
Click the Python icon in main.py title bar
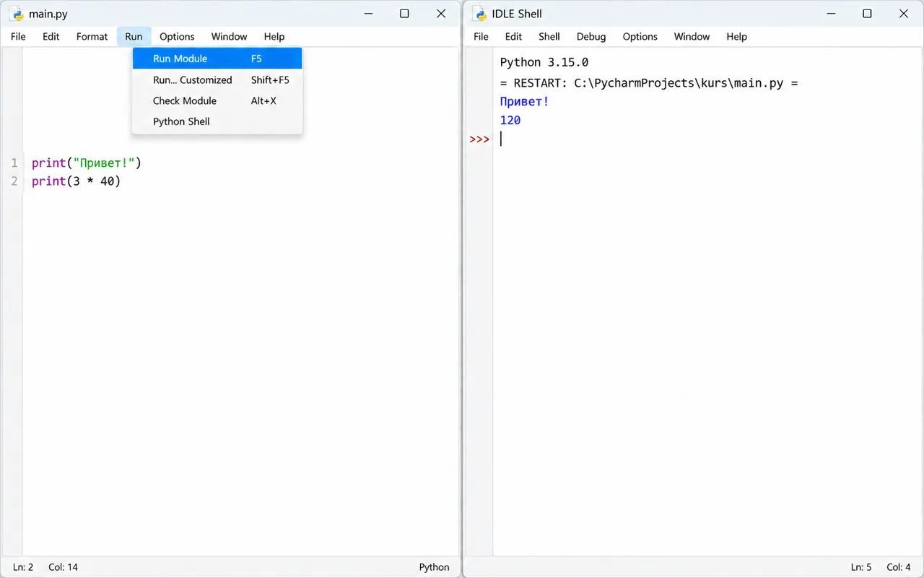[x=17, y=14]
